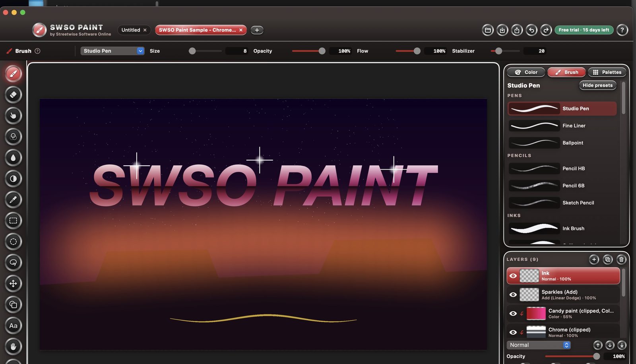Click the Redo arrow button

[x=546, y=30]
